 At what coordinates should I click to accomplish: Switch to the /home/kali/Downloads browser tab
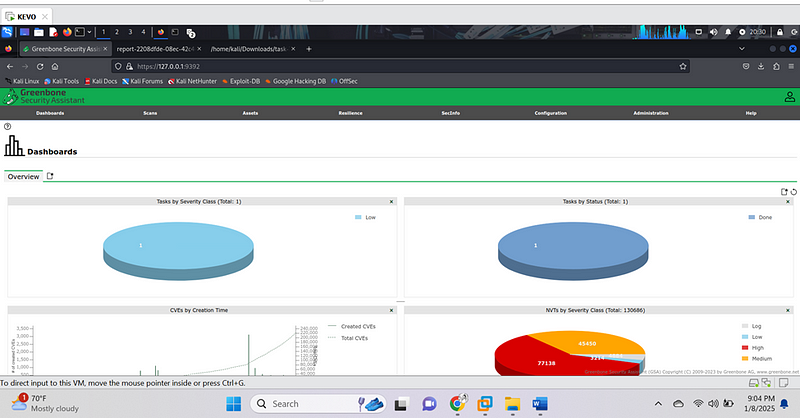pos(250,49)
